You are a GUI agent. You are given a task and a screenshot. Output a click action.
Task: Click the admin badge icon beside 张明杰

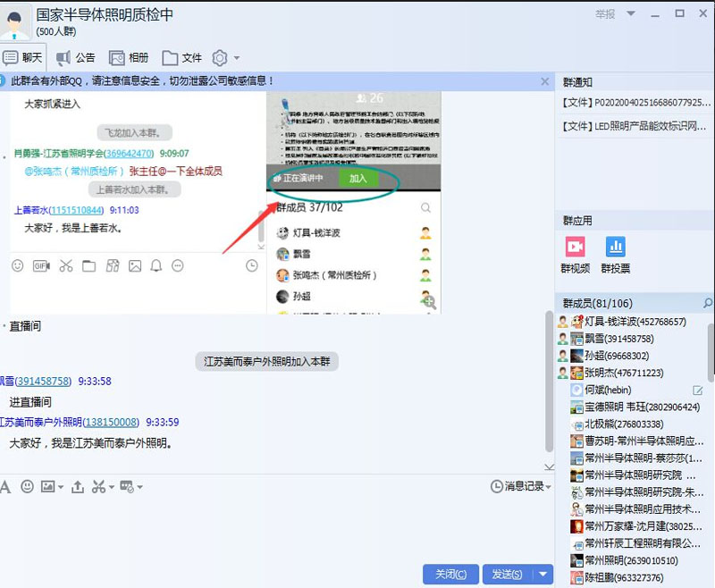tap(563, 373)
